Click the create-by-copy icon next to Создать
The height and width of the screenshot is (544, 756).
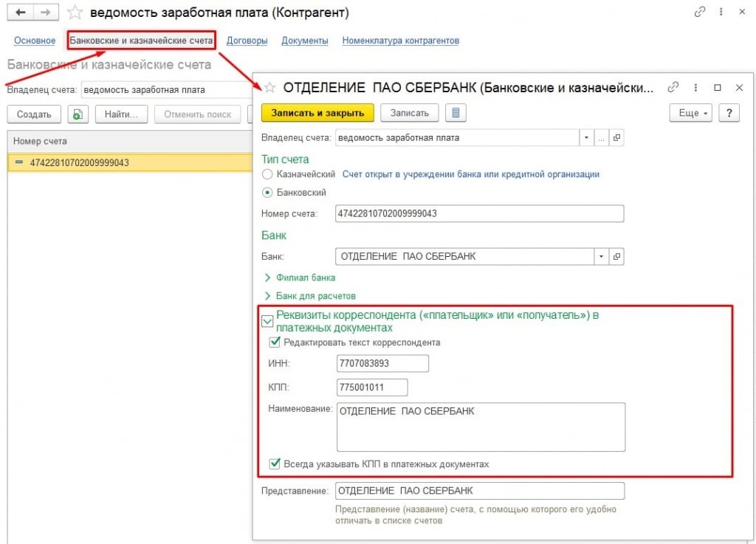point(78,114)
